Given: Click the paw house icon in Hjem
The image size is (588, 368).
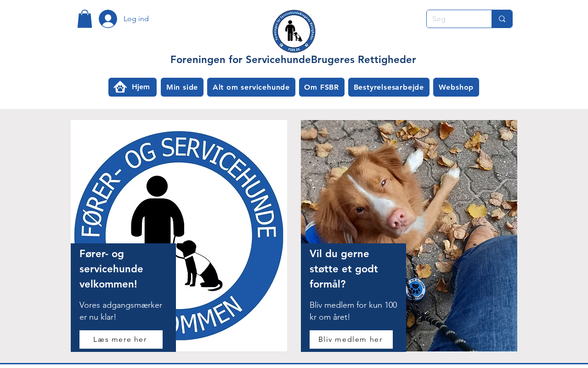Looking at the screenshot, I should (120, 87).
